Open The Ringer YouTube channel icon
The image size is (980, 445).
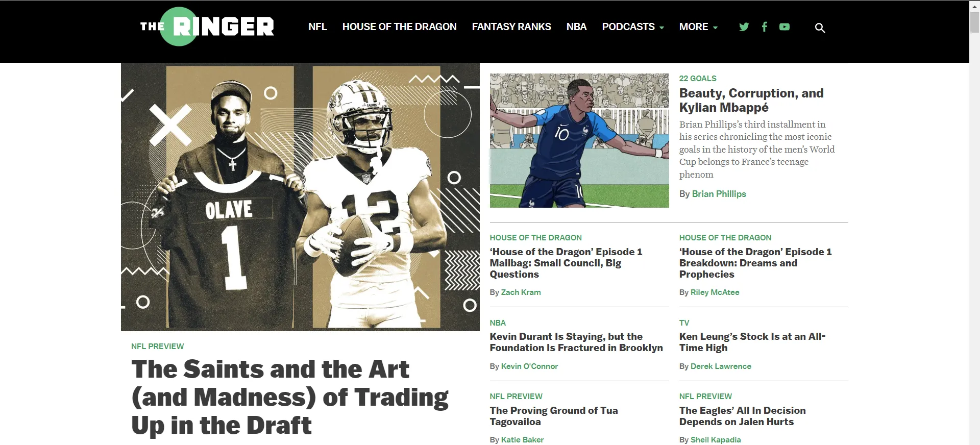pos(785,27)
